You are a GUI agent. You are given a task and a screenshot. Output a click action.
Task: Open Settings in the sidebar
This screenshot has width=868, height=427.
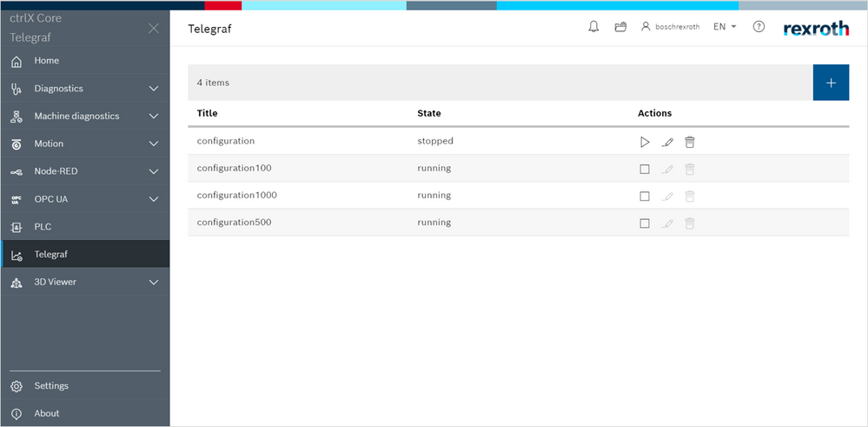click(x=85, y=386)
